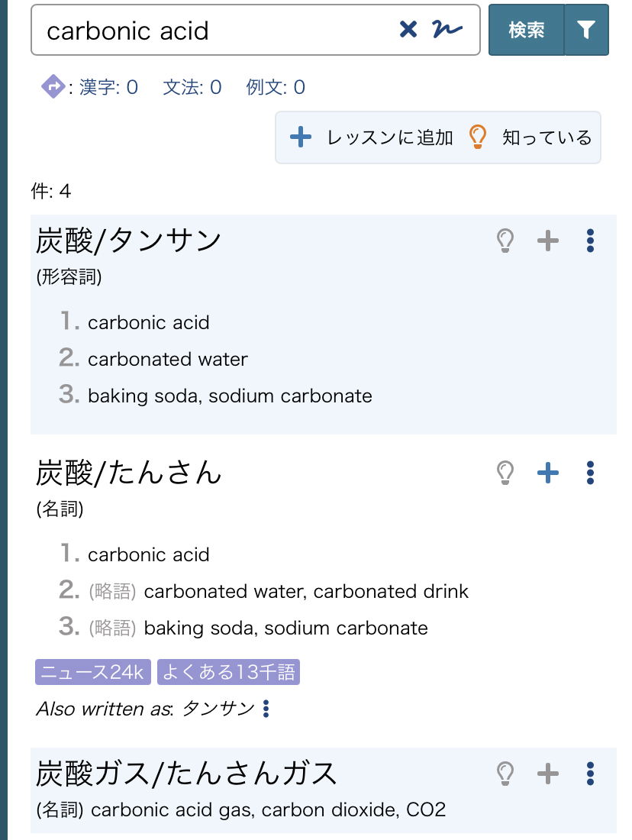Switch to 文法: 0 results tab
The image size is (632, 840).
(192, 87)
